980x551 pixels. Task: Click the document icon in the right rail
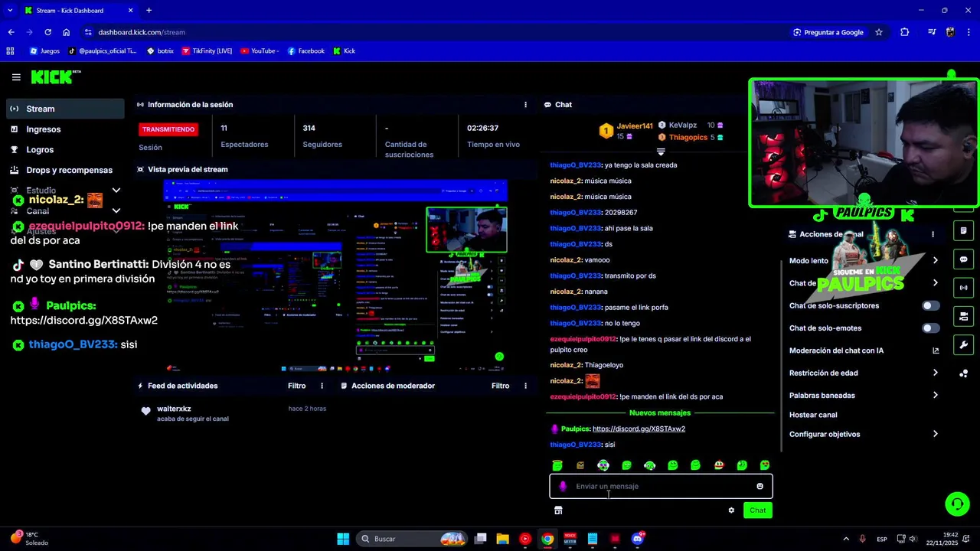pos(963,230)
